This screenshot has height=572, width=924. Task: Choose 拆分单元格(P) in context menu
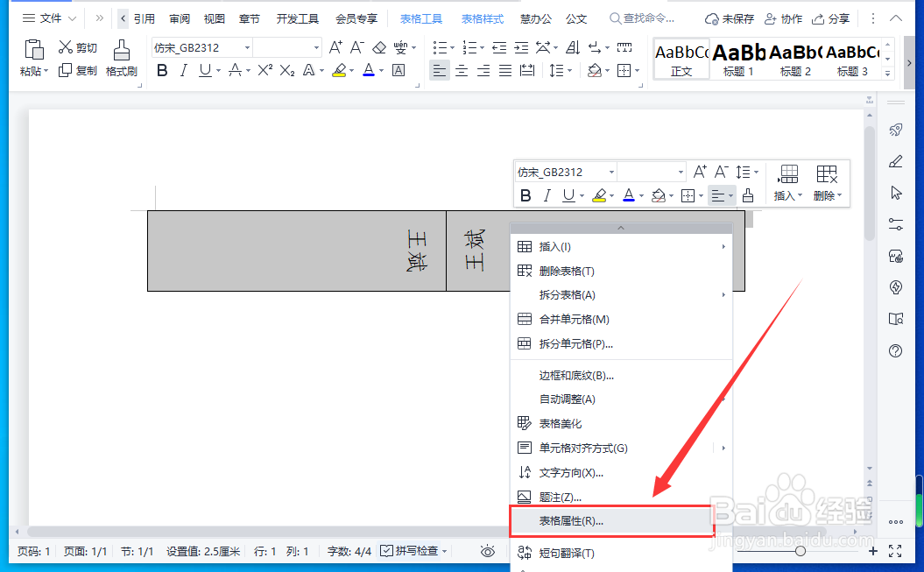(x=621, y=344)
